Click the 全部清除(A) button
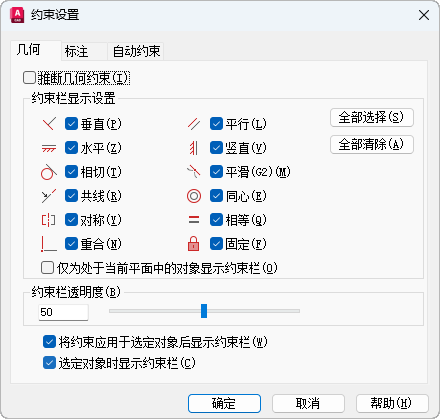The width and height of the screenshot is (440, 419). [x=372, y=144]
